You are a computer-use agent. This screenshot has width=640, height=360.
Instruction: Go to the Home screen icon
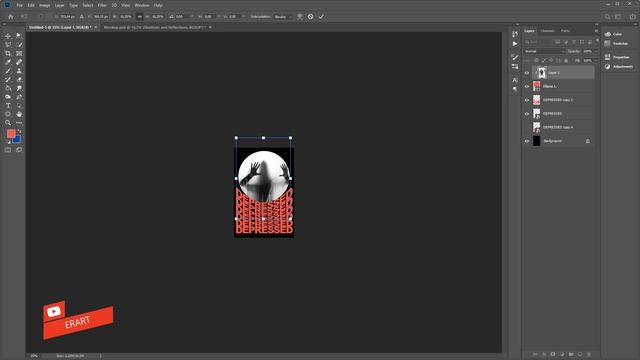point(11,17)
